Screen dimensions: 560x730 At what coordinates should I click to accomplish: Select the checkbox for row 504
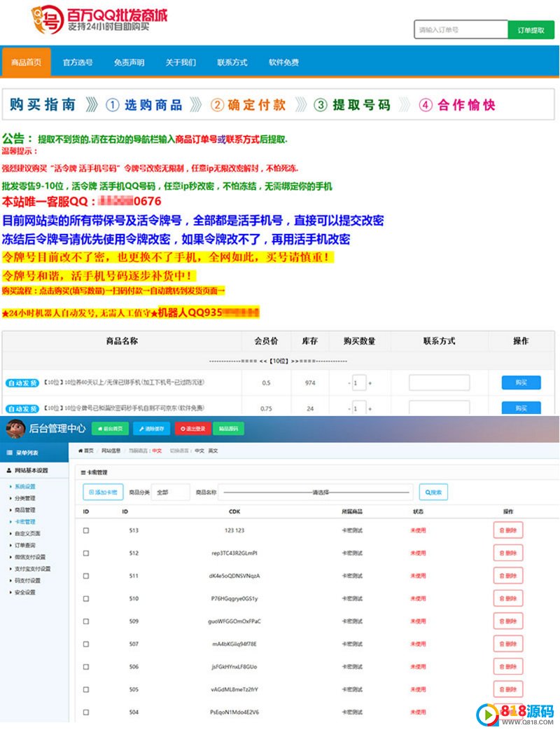[86, 712]
